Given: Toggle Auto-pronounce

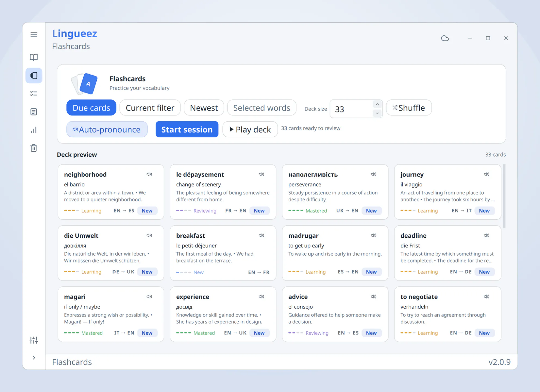Looking at the screenshot, I should (x=107, y=129).
